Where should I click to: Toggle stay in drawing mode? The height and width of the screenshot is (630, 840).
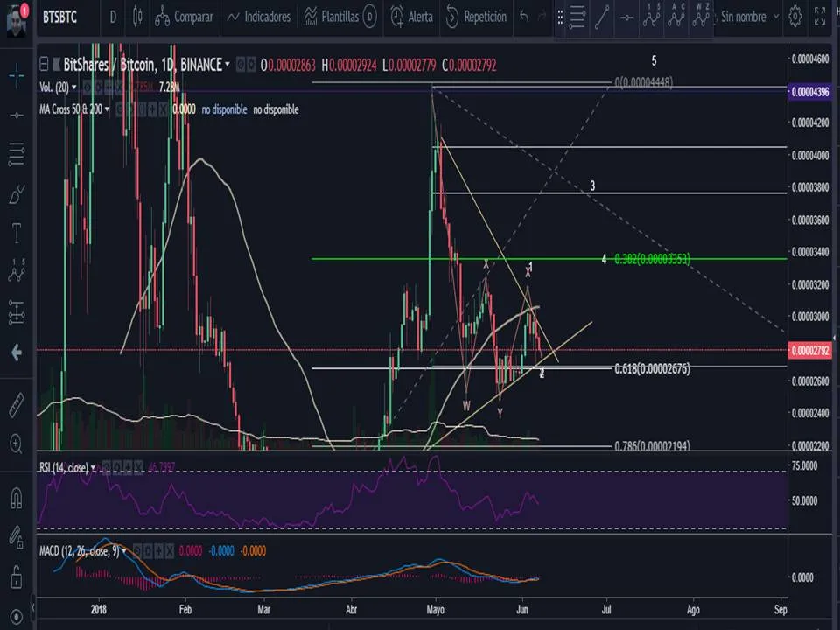pyautogui.click(x=17, y=536)
